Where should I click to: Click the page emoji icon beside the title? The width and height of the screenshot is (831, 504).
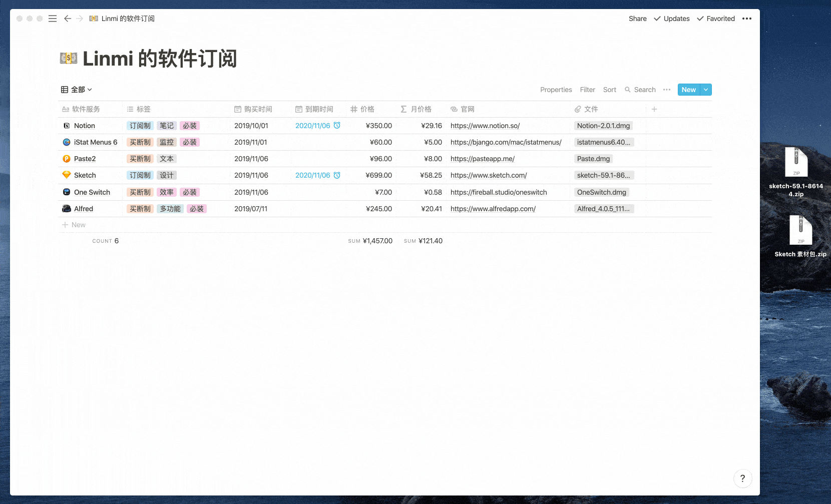pyautogui.click(x=69, y=59)
